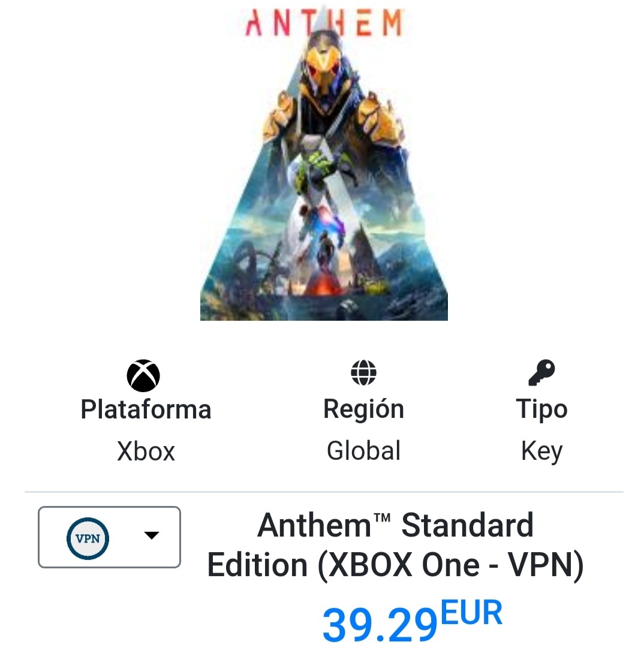Viewport: 644px width, 654px height.
Task: Select the Tipo label
Action: coord(541,409)
